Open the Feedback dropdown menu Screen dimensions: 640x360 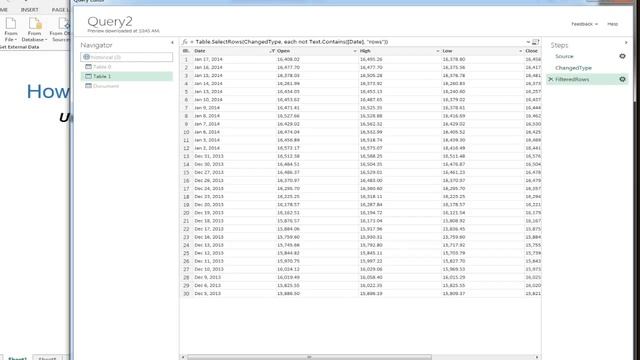pyautogui.click(x=584, y=24)
